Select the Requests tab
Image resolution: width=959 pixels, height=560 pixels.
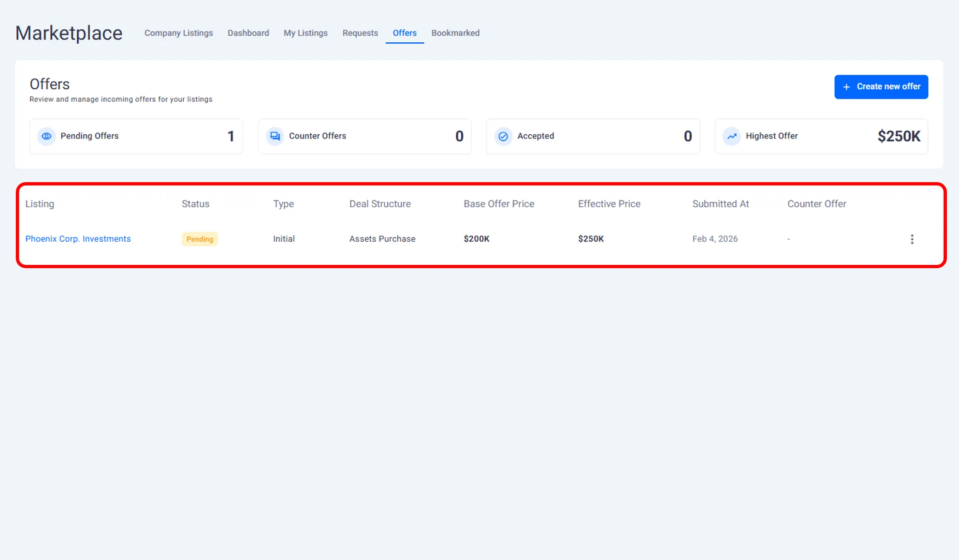pos(360,33)
